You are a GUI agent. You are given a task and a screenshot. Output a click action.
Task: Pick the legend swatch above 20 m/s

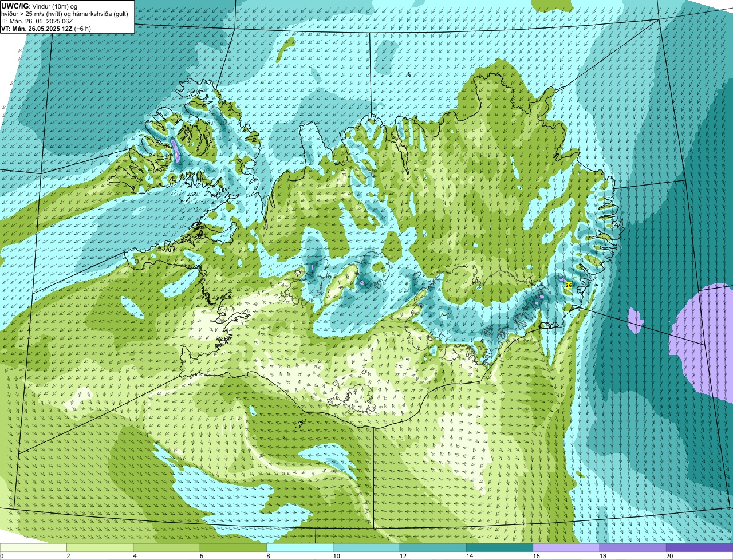click(700, 547)
